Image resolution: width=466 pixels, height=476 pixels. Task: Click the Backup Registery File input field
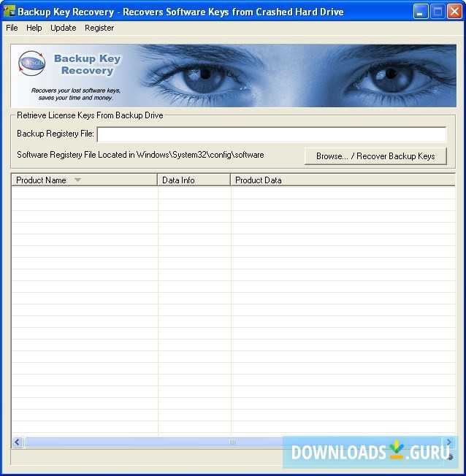(272, 134)
